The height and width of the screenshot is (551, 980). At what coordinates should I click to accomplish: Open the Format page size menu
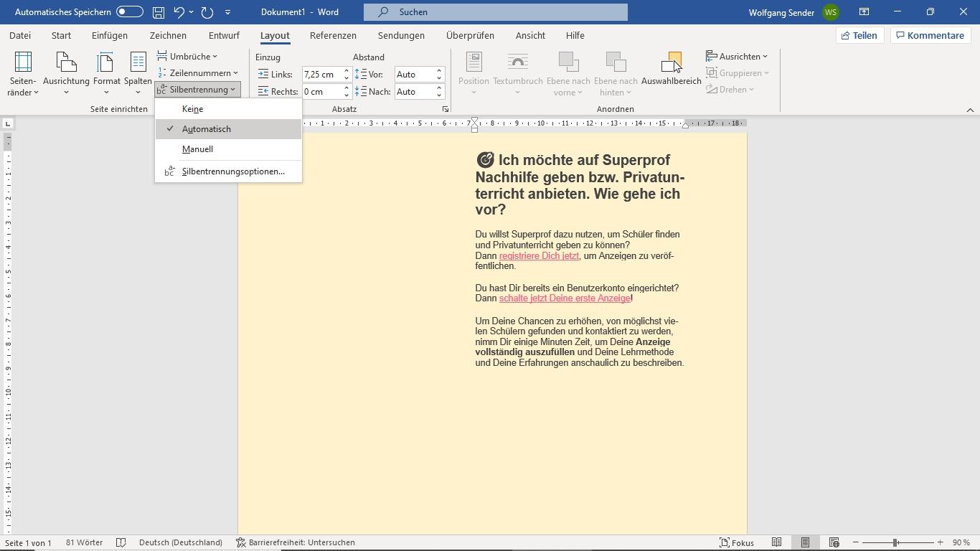tap(106, 74)
